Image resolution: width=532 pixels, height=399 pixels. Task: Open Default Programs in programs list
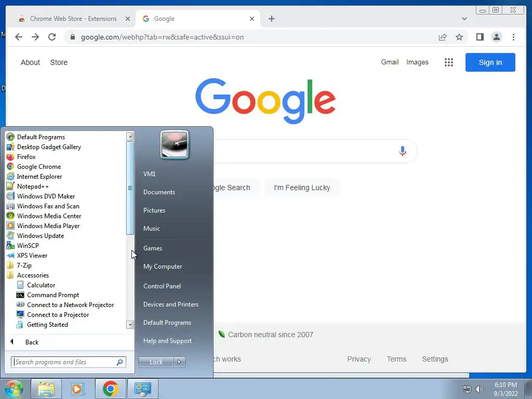[41, 137]
